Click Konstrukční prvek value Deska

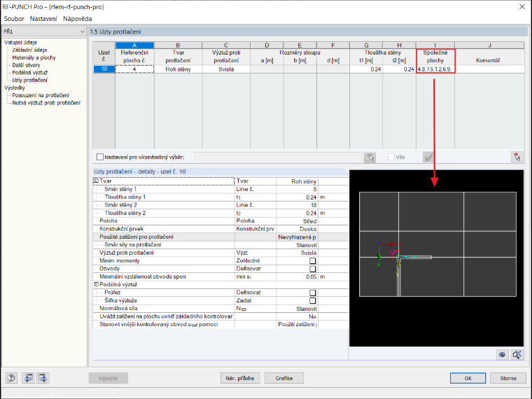(x=297, y=229)
